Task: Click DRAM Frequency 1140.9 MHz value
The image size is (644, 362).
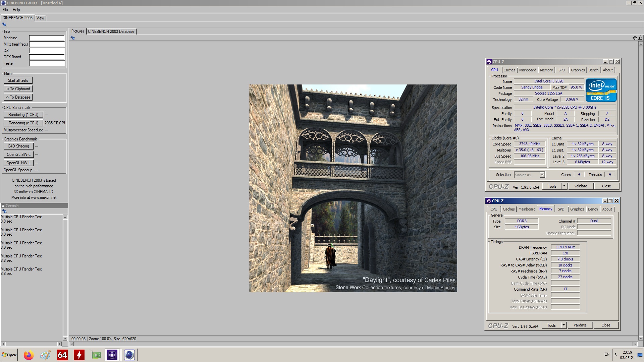Action: coord(565,247)
